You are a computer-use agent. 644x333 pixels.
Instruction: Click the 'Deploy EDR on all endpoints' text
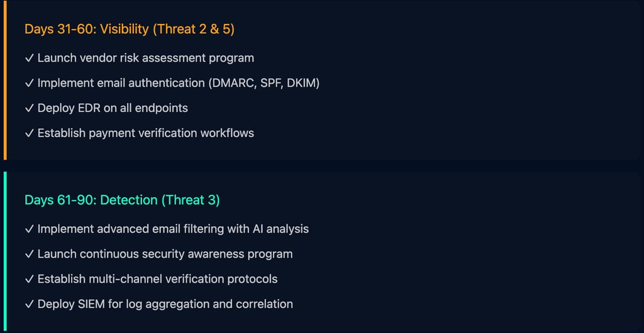coord(113,109)
